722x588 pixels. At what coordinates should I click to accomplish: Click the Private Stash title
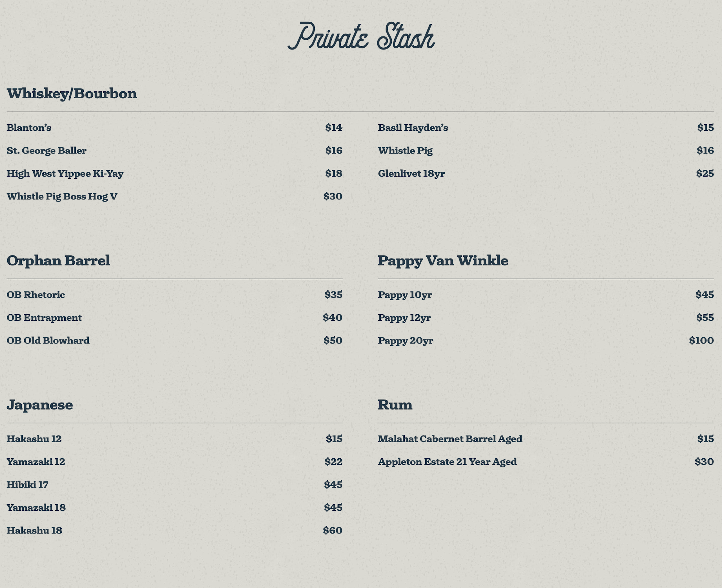click(x=361, y=37)
